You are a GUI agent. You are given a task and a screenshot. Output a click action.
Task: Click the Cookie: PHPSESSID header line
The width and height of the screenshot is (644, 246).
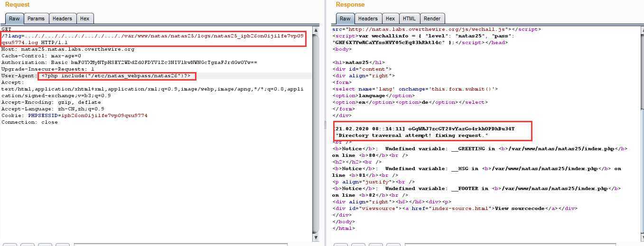(74, 116)
